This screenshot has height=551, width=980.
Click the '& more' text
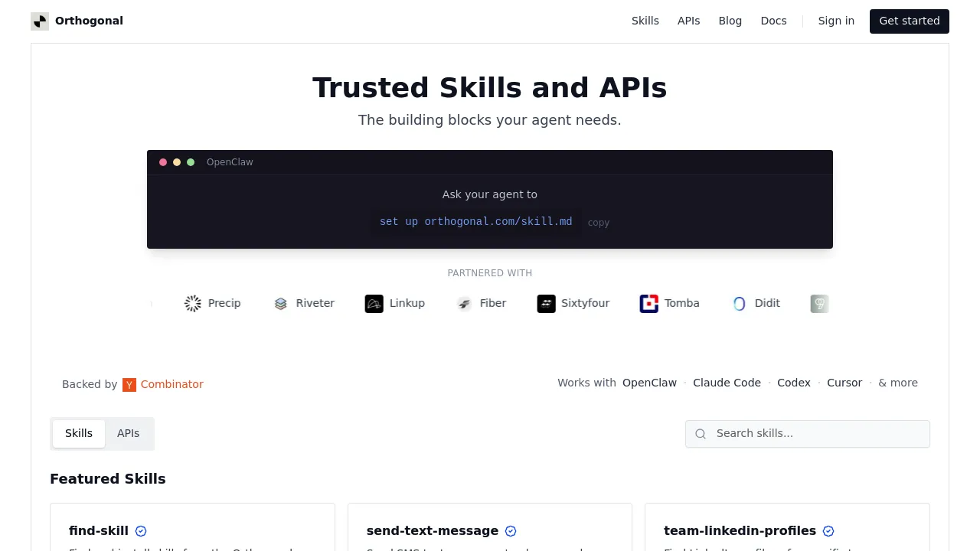coord(898,383)
